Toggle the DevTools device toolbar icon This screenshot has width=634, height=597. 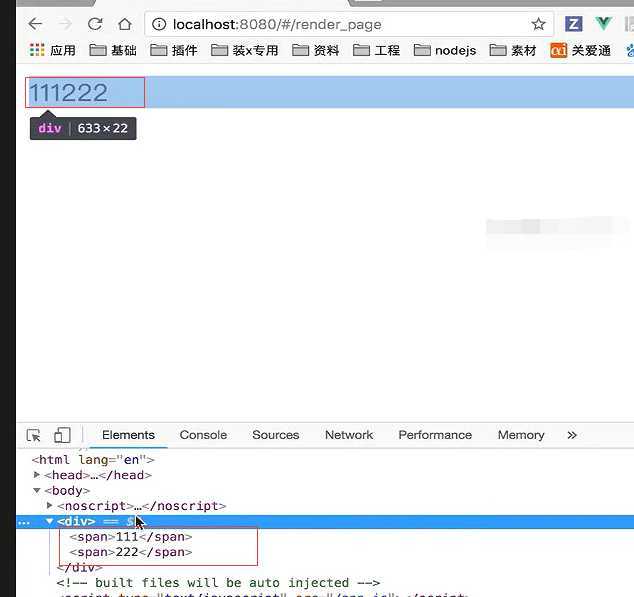(62, 435)
